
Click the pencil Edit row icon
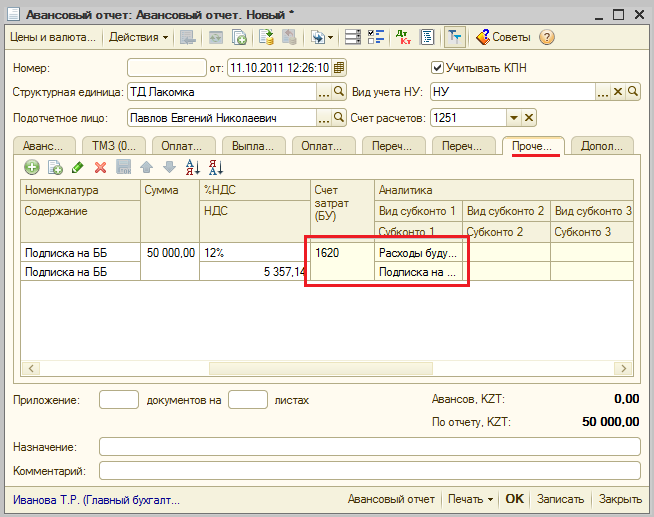77,168
